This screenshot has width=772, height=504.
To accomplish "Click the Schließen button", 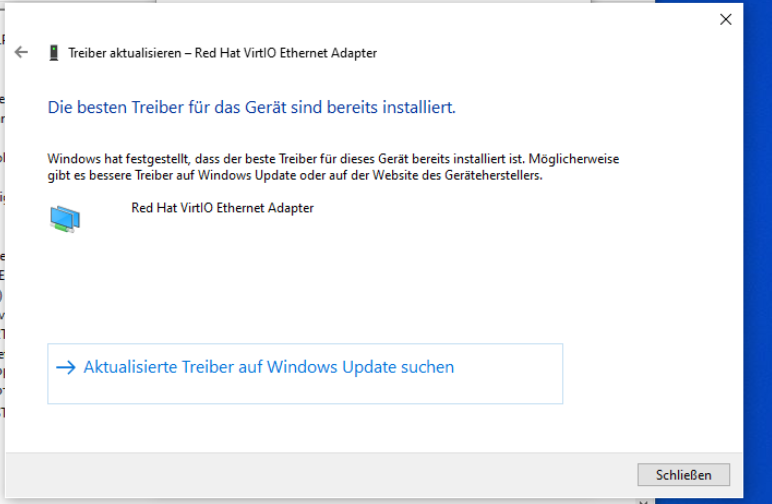I will [683, 474].
